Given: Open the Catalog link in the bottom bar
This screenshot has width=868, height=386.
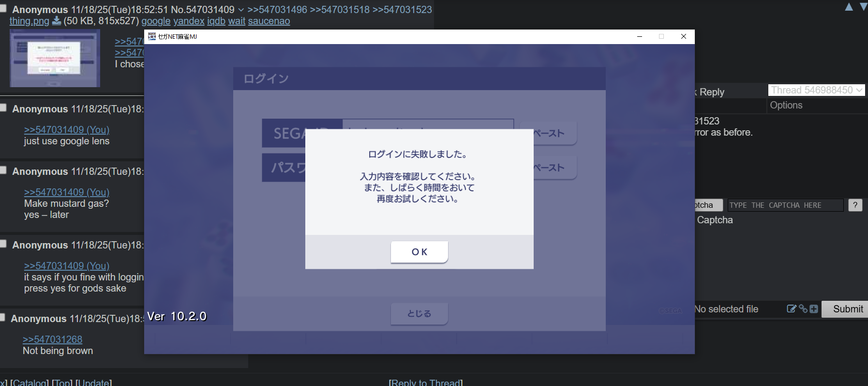Looking at the screenshot, I should [x=30, y=382].
